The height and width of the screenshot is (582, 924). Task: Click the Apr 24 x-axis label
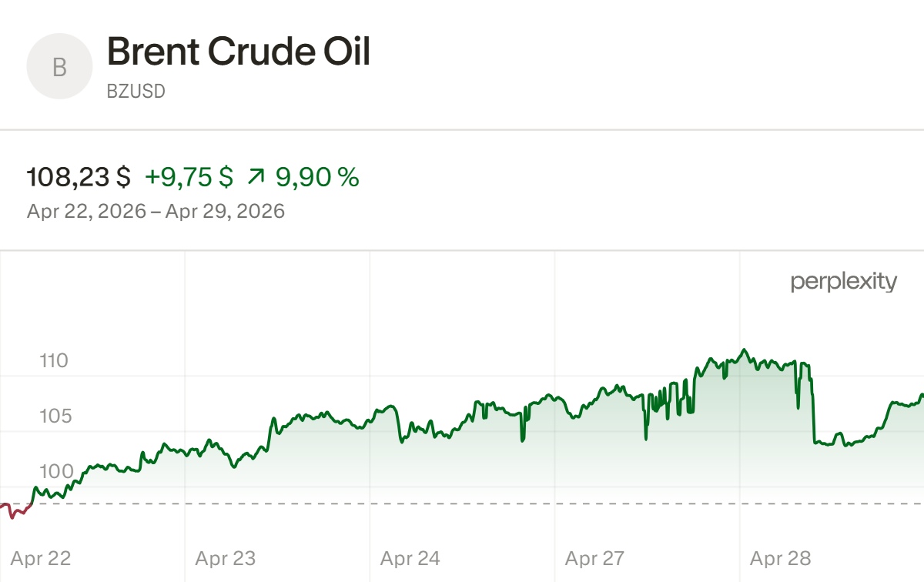(410, 558)
